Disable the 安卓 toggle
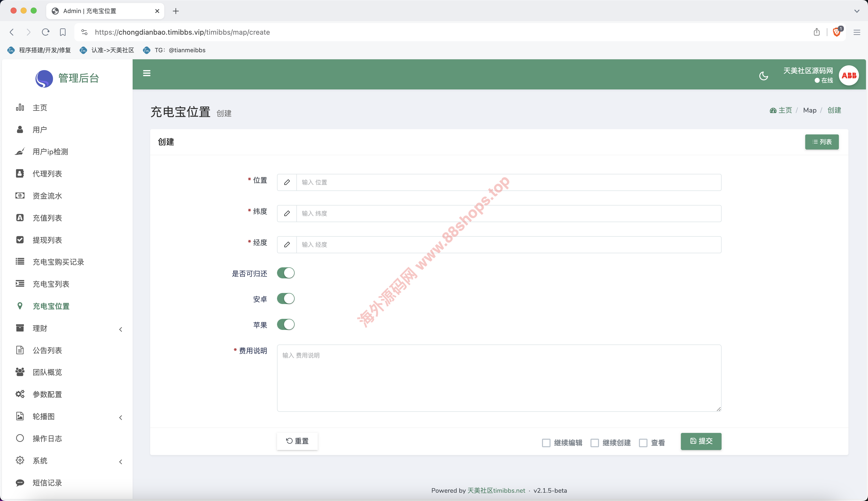The width and height of the screenshot is (868, 501). tap(286, 299)
